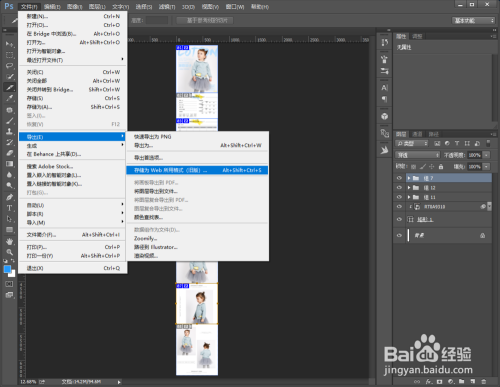
Task: Select the History Brush tool
Action: (x=9, y=142)
